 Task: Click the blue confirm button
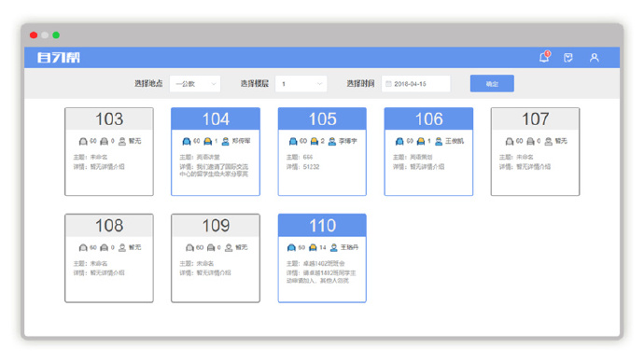tap(492, 84)
